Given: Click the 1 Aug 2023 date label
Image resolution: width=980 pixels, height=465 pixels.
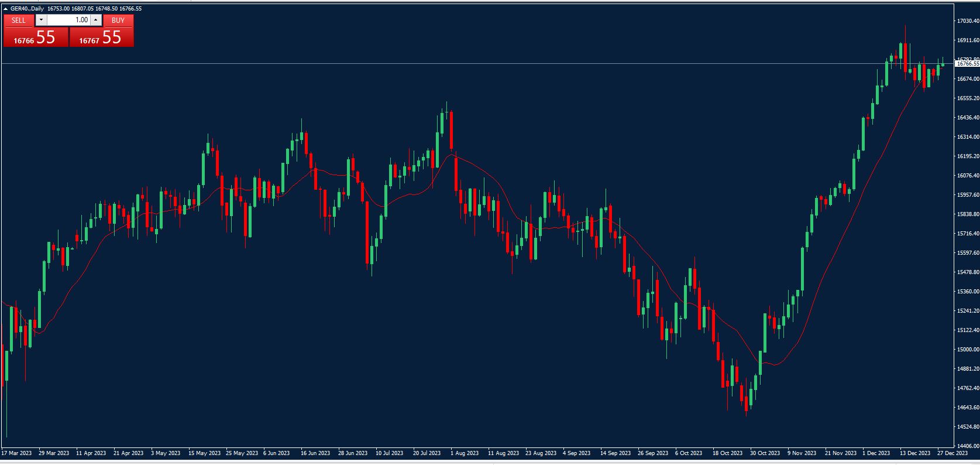Looking at the screenshot, I should pos(465,453).
